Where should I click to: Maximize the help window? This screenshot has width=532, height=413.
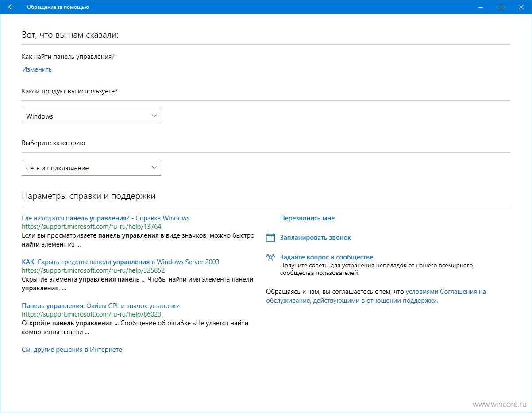click(x=501, y=7)
